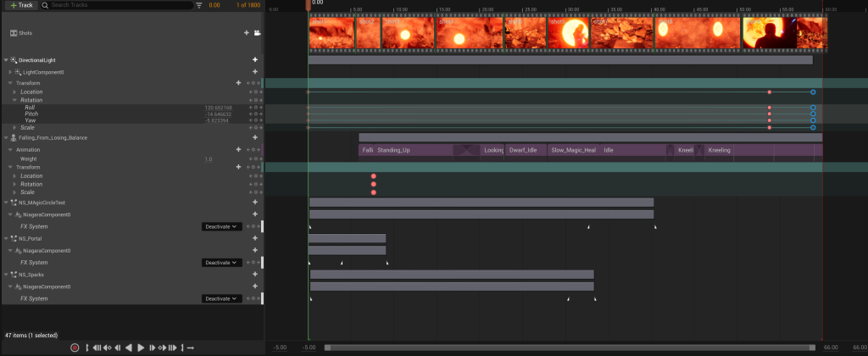Click the add track plus icon for DirectionalLight
868x356 pixels.
(255, 60)
